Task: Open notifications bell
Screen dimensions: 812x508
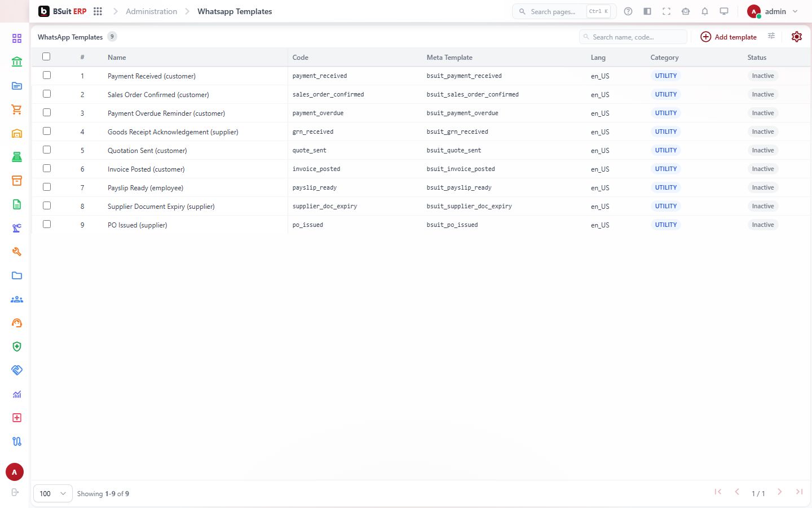Action: coord(705,11)
